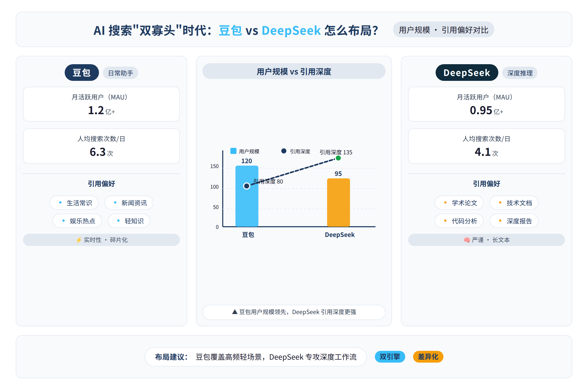
Task: Click the 布局建议 recommendation text
Action: 256,357
